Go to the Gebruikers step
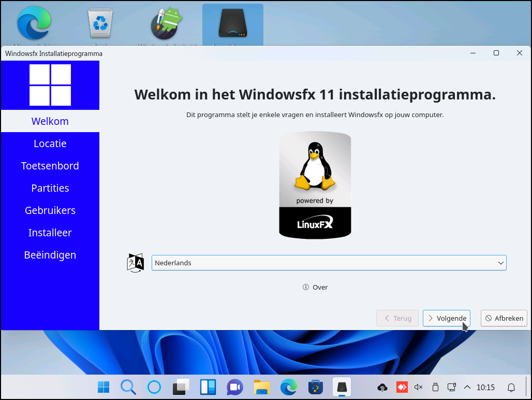532x400 pixels. pyautogui.click(x=50, y=210)
